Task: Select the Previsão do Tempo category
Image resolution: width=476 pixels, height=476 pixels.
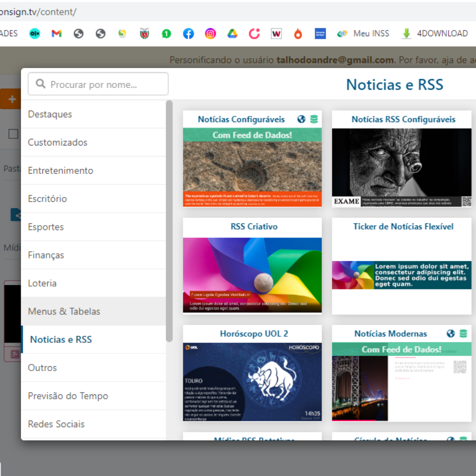Action: coord(93,396)
